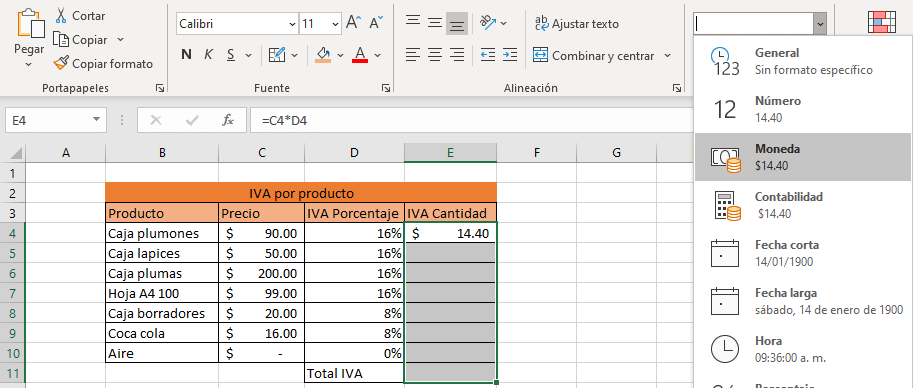Screen dimensions: 913x388
Task: Select column B header
Action: [162, 153]
